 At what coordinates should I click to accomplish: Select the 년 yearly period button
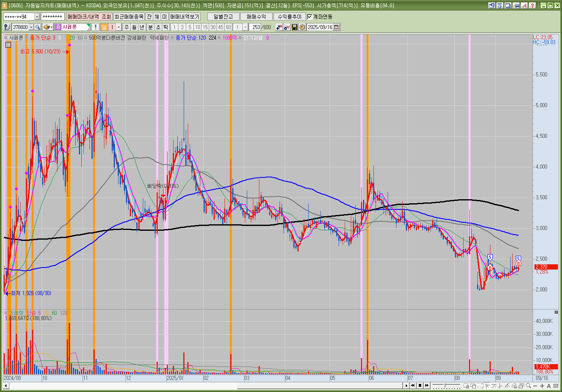(x=142, y=27)
